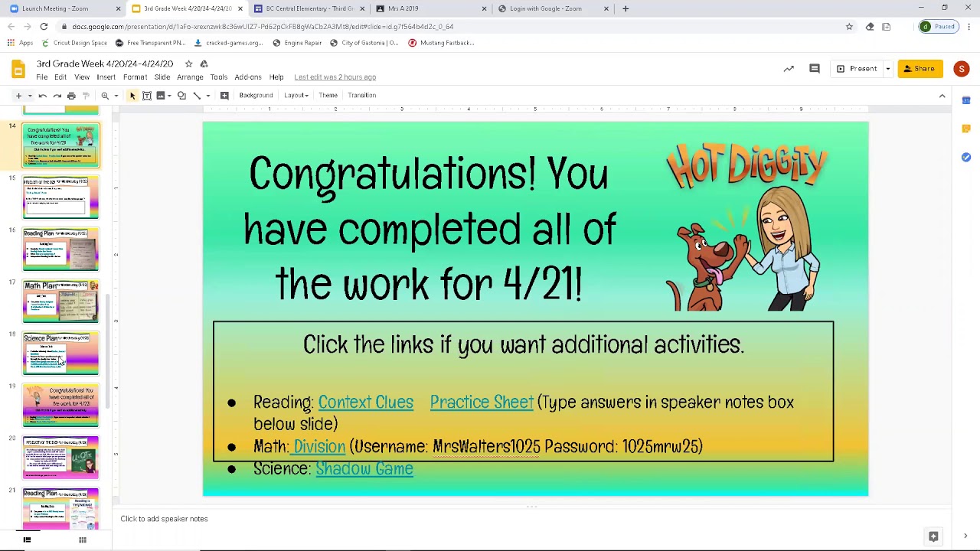Select the Paint format tool
This screenshot has width=980, height=551.
(x=86, y=96)
